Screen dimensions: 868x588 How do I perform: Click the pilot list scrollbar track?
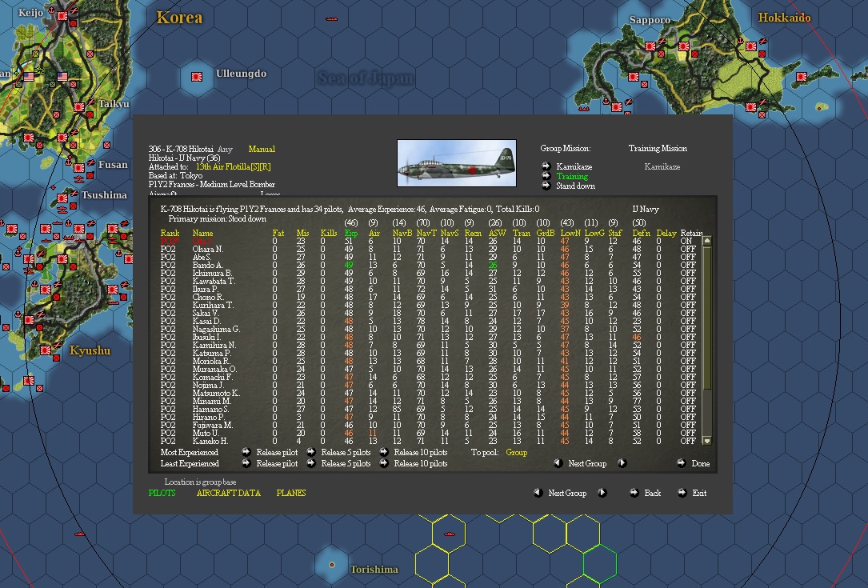point(707,341)
